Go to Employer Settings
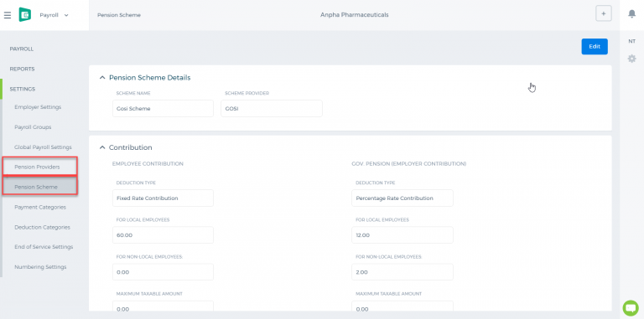The width and height of the screenshot is (644, 319). [38, 107]
